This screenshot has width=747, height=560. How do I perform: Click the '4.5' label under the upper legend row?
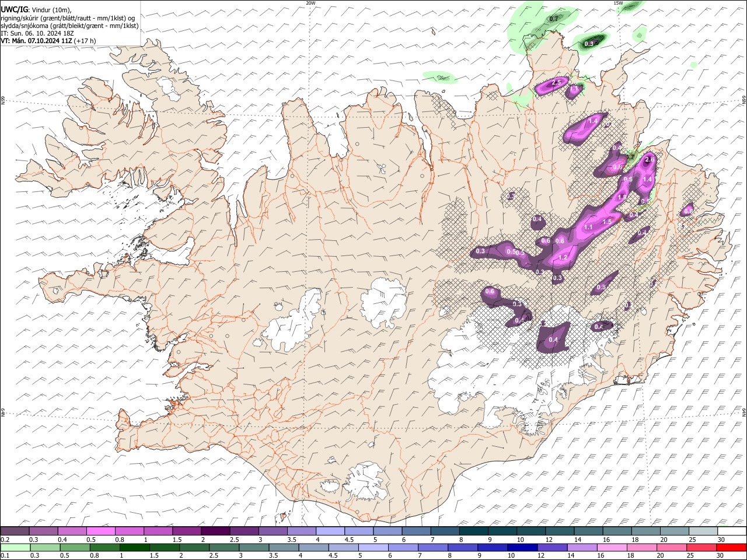[x=349, y=540]
